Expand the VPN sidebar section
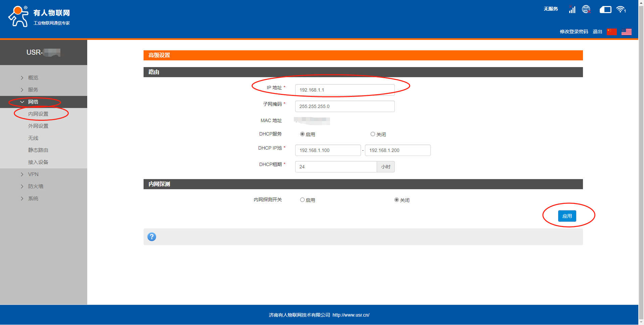The height and width of the screenshot is (325, 644). pos(33,174)
